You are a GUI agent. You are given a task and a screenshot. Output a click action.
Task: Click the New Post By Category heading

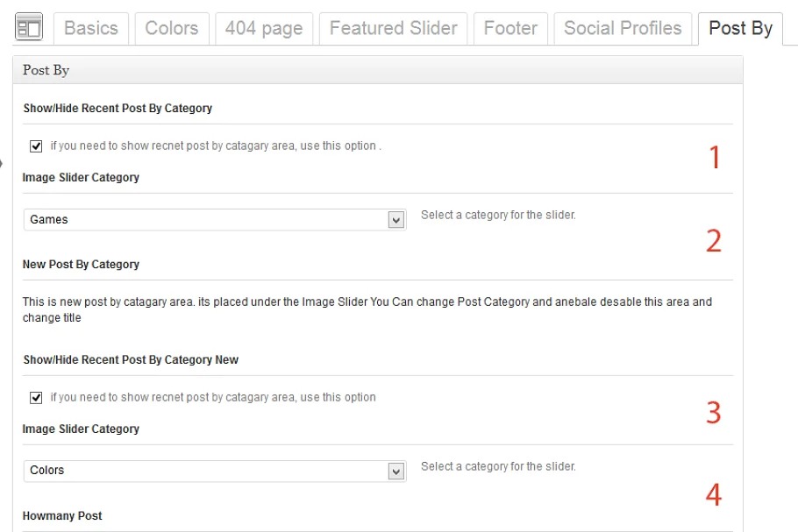coord(81,265)
